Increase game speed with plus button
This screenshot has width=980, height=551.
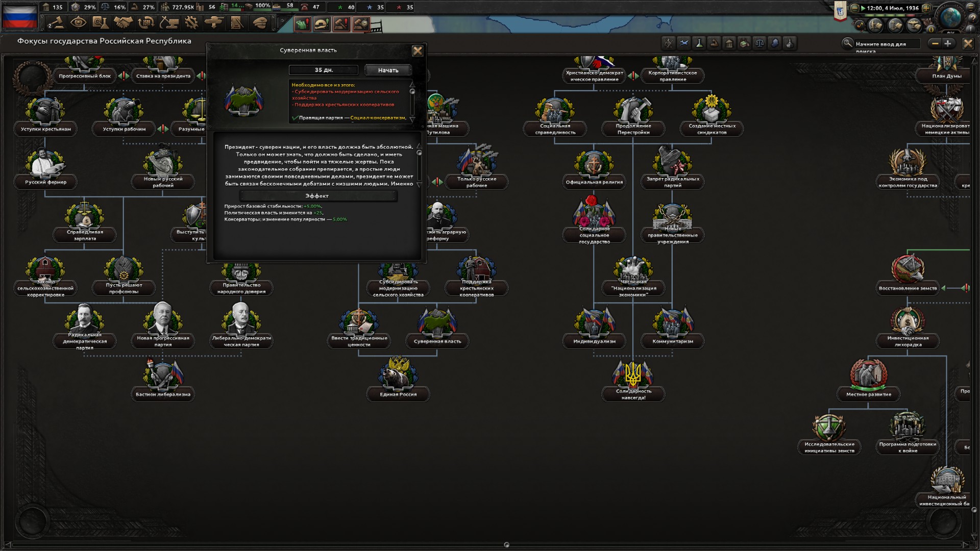(926, 8)
